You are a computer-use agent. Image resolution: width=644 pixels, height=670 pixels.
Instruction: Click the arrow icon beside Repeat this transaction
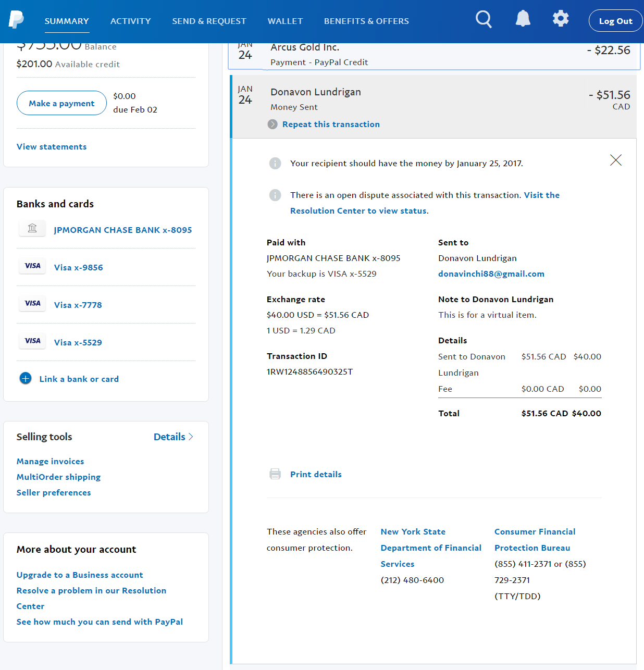(x=273, y=124)
